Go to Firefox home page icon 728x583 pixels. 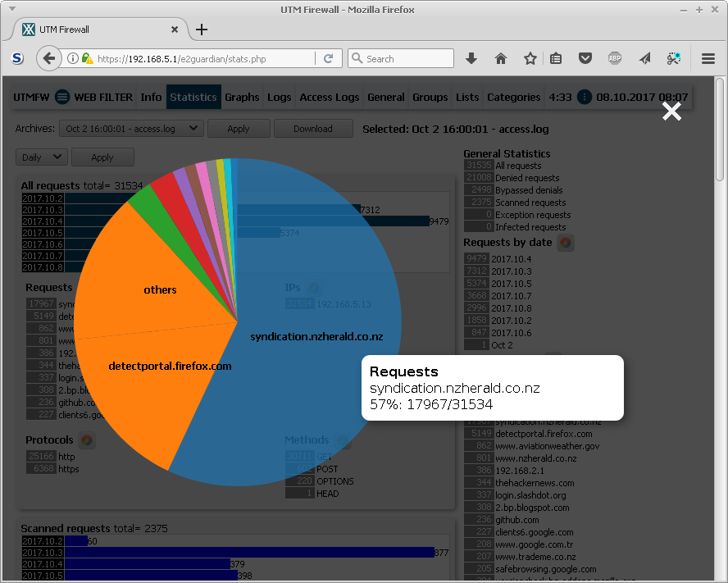500,58
